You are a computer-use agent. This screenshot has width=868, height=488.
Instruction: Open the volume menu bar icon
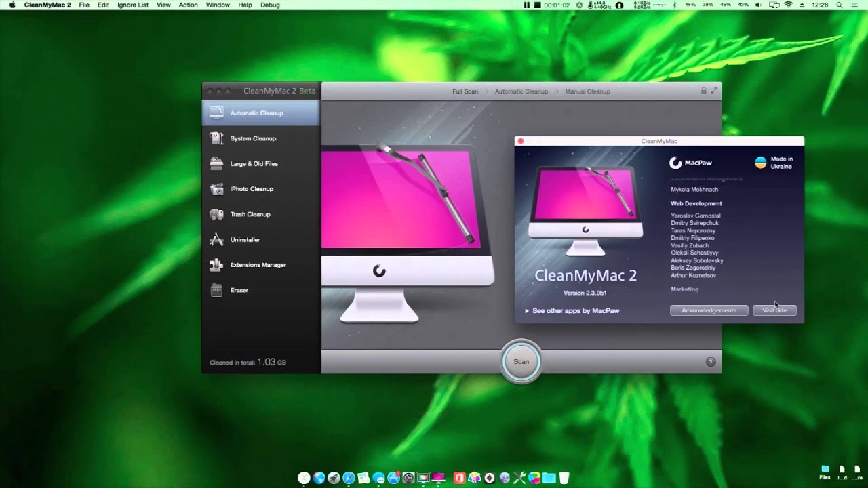click(x=758, y=5)
